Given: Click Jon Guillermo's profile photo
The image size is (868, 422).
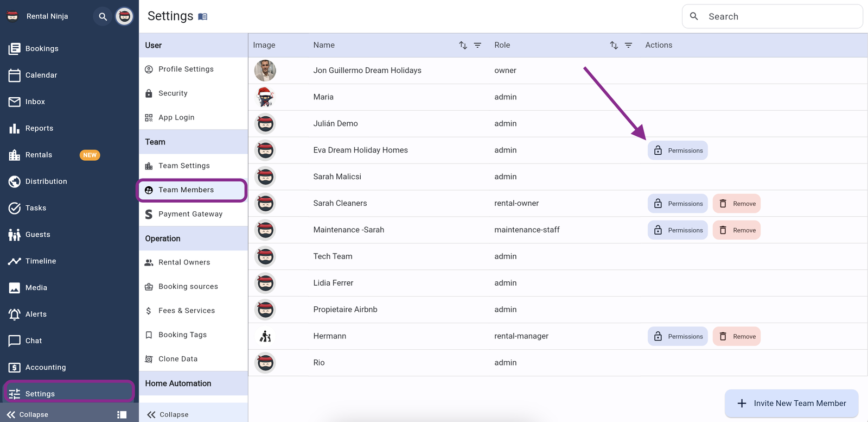Looking at the screenshot, I should pyautogui.click(x=265, y=71).
